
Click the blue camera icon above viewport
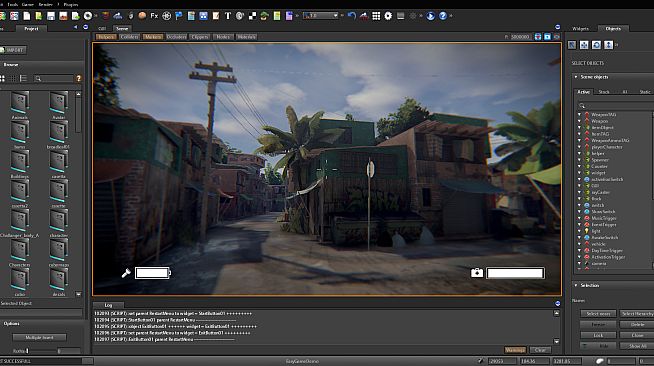click(x=547, y=37)
